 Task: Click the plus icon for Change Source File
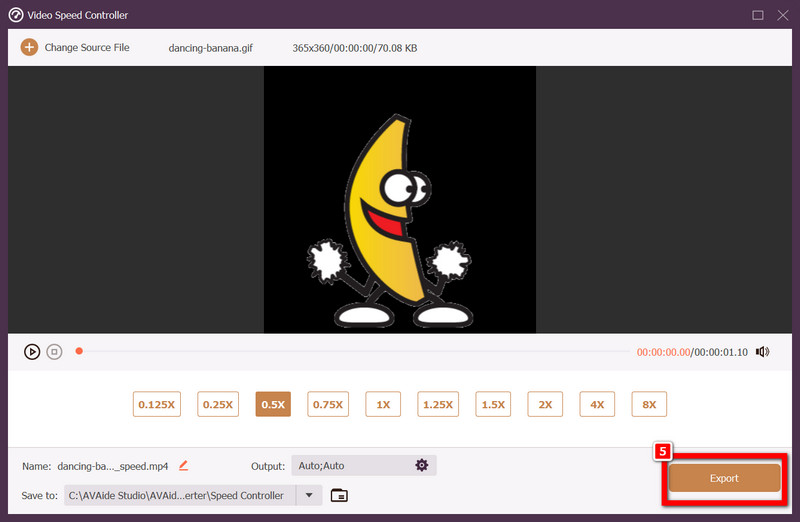[29, 47]
